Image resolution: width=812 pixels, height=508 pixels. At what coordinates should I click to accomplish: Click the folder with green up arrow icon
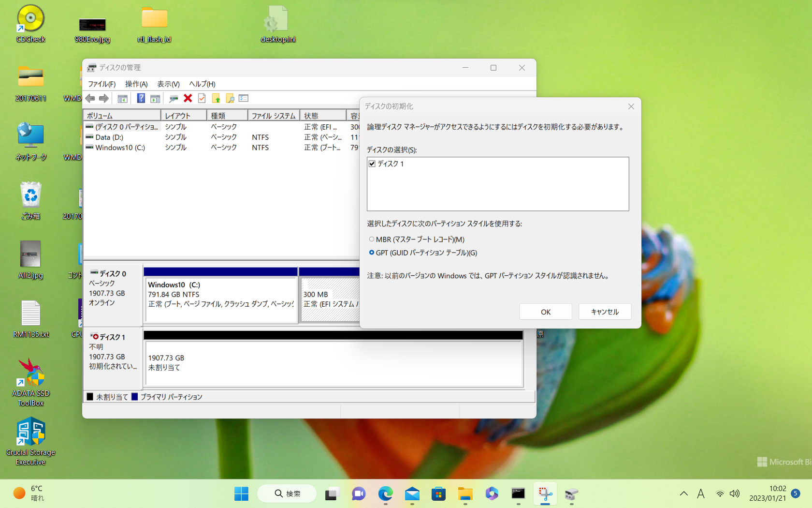pyautogui.click(x=216, y=98)
